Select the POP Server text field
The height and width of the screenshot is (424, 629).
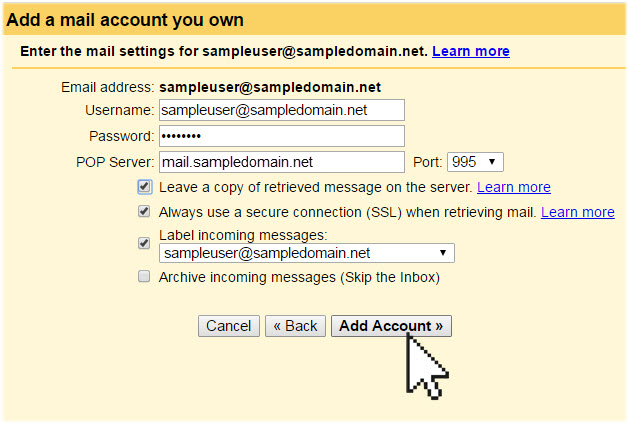(x=281, y=162)
